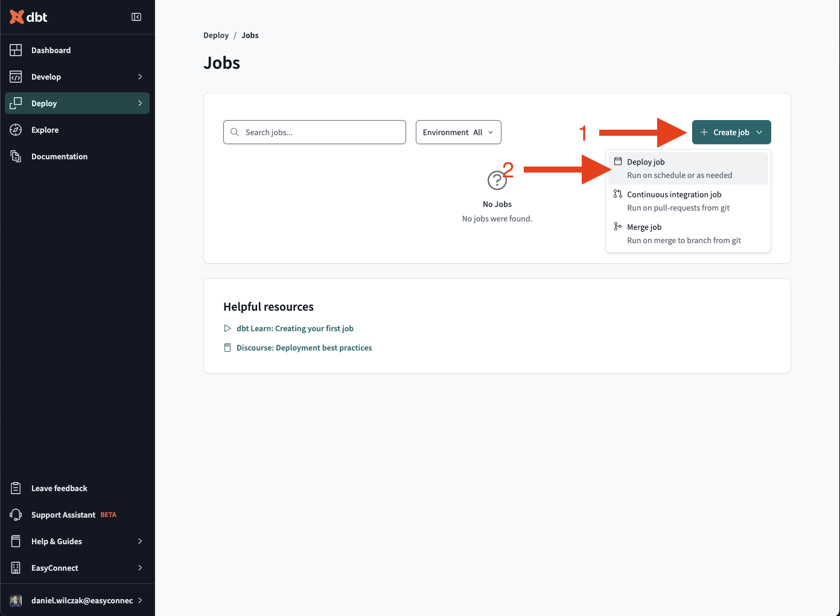The image size is (840, 616).
Task: Click the Create job dropdown arrow
Action: [x=759, y=132]
